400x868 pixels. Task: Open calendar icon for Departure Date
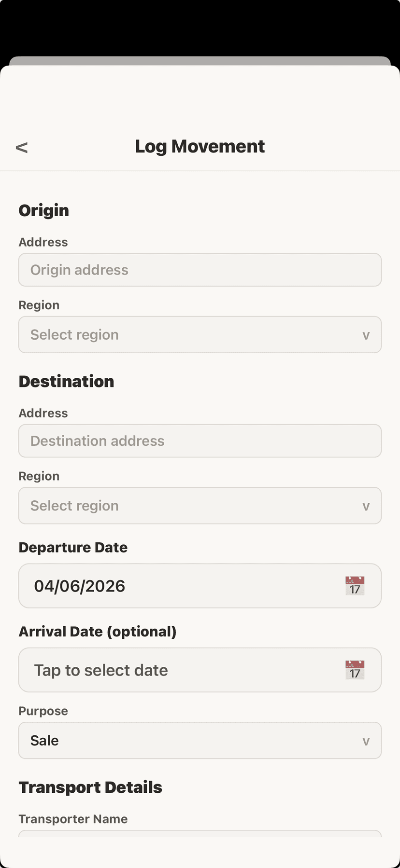(355, 586)
